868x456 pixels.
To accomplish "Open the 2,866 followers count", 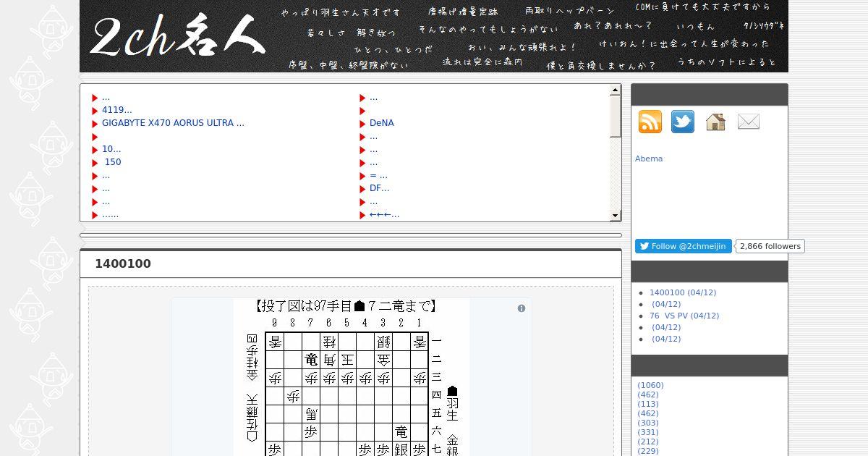I will coord(770,246).
